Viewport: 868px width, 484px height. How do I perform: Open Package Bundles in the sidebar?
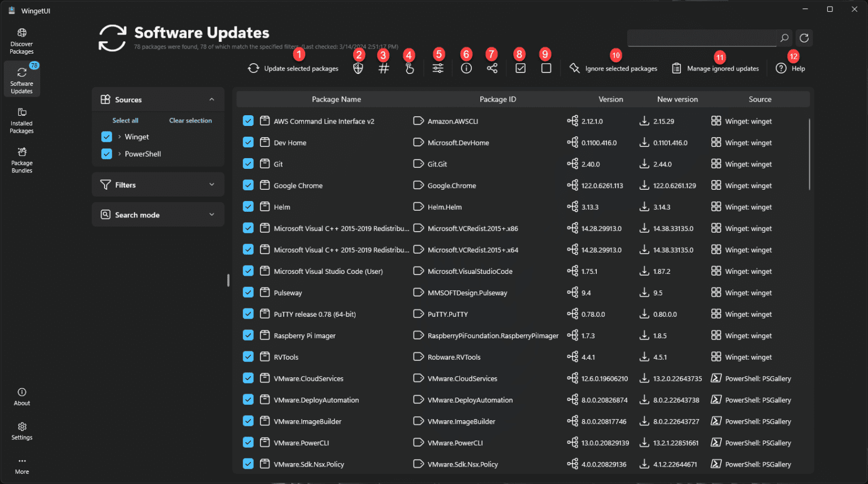click(x=21, y=160)
